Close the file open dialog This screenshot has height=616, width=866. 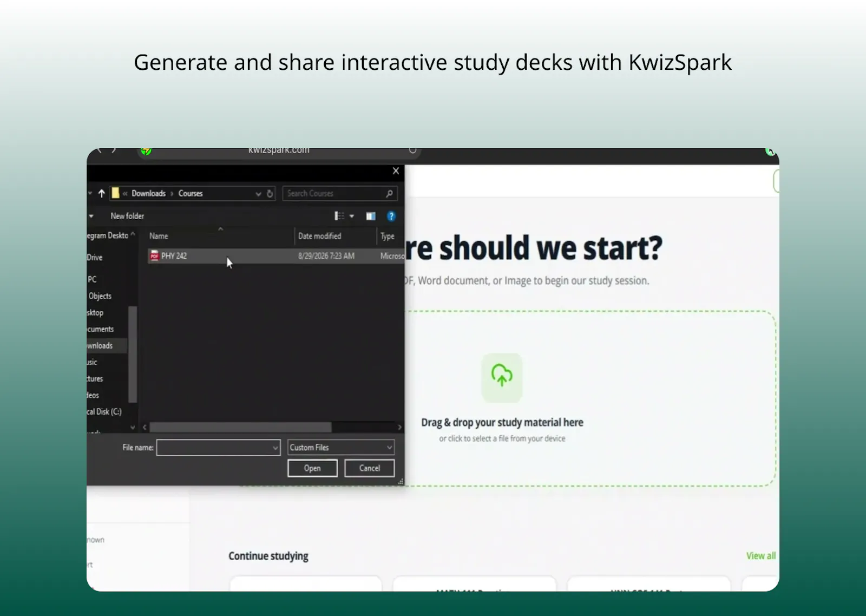pyautogui.click(x=396, y=171)
